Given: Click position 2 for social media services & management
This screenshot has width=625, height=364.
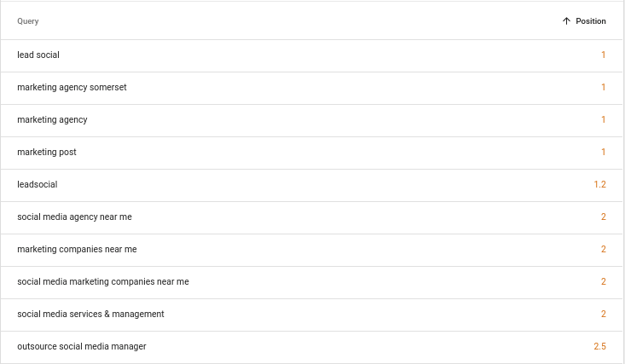Looking at the screenshot, I should (x=604, y=315).
